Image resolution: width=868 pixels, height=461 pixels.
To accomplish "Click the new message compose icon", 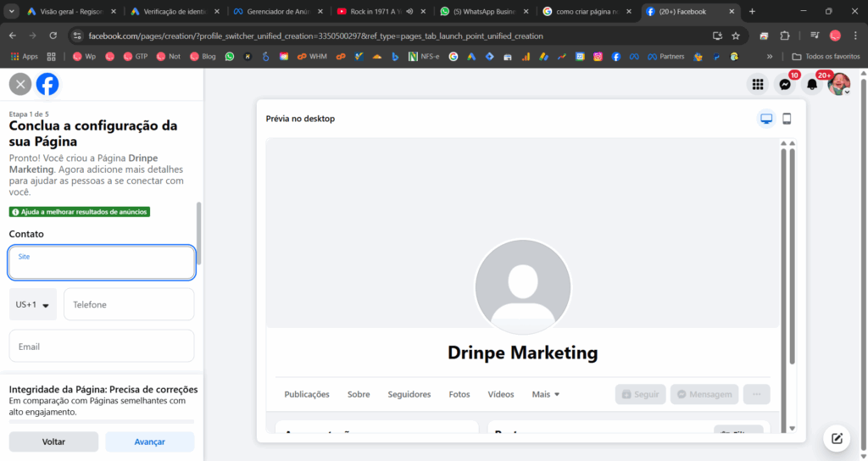I will tap(837, 438).
